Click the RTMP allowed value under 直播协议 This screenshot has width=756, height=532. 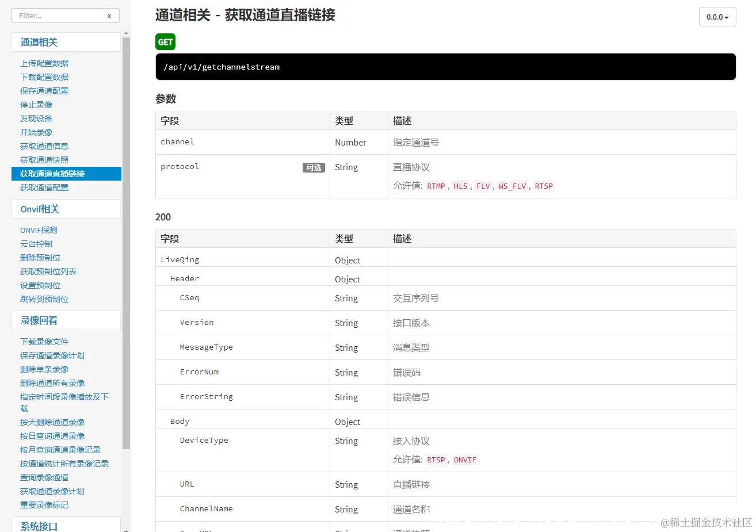point(436,186)
